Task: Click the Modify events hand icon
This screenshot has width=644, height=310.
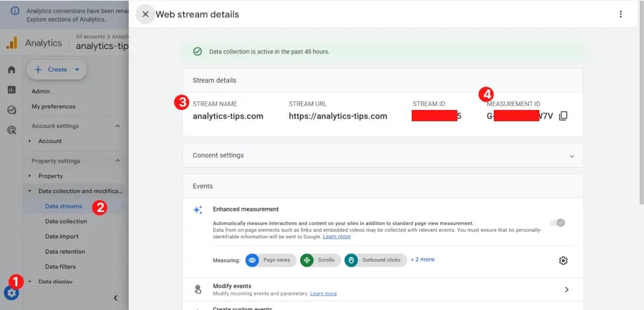Action: pyautogui.click(x=198, y=289)
